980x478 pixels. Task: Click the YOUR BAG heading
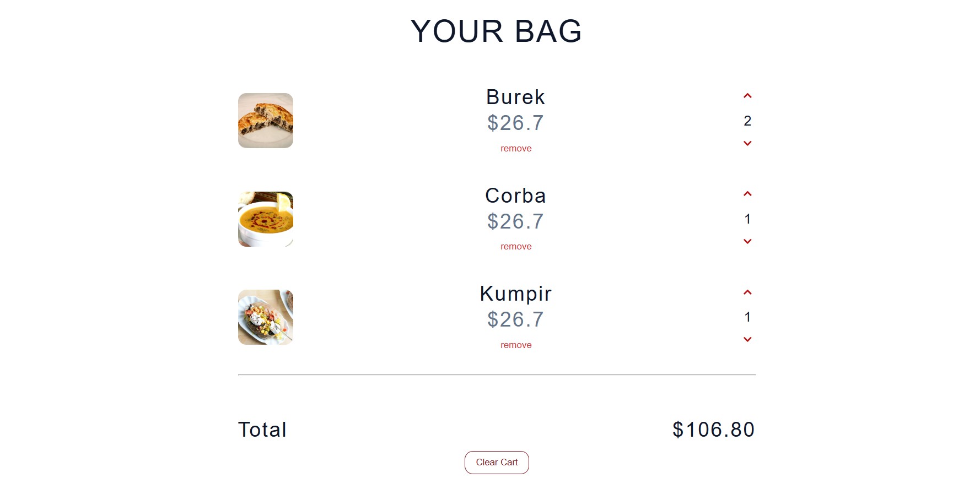click(x=495, y=31)
